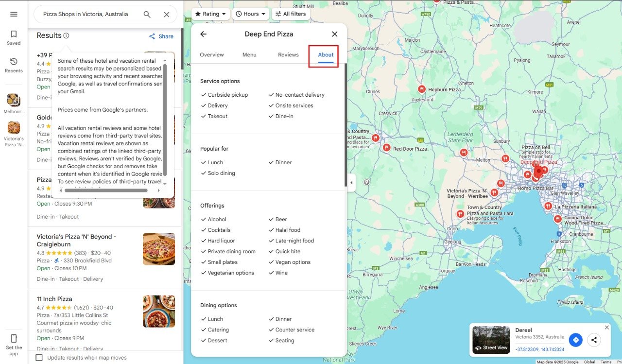Viewport: 622px width, 364px height.
Task: Click the Craigieburn pizza photo thumbnail
Action: 159,249
